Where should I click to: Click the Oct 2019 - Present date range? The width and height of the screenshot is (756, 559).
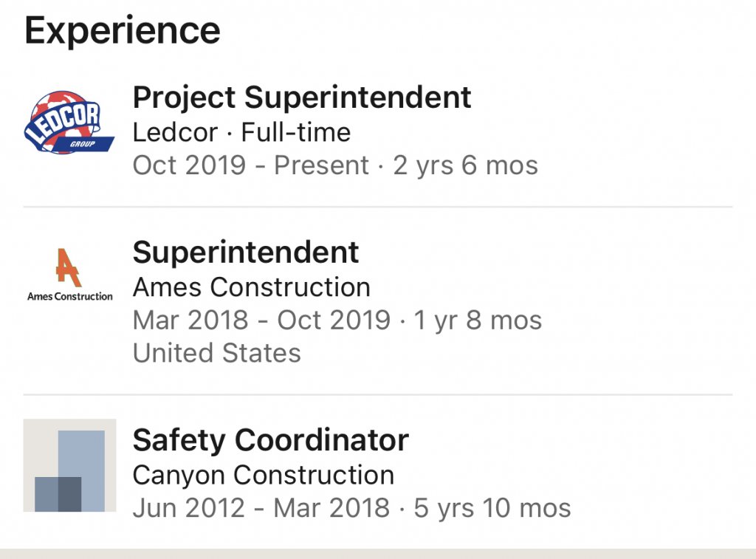(250, 165)
